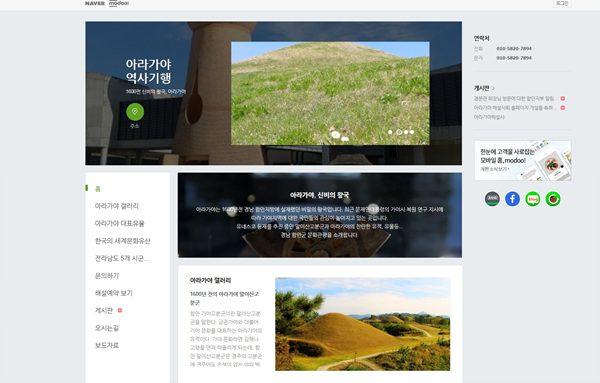Go to 오시는길 menu item
The image size is (600, 383).
pos(107,328)
